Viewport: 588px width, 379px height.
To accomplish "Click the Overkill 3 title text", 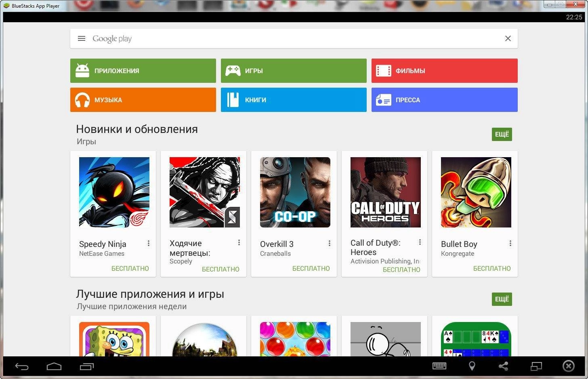I will tap(277, 244).
